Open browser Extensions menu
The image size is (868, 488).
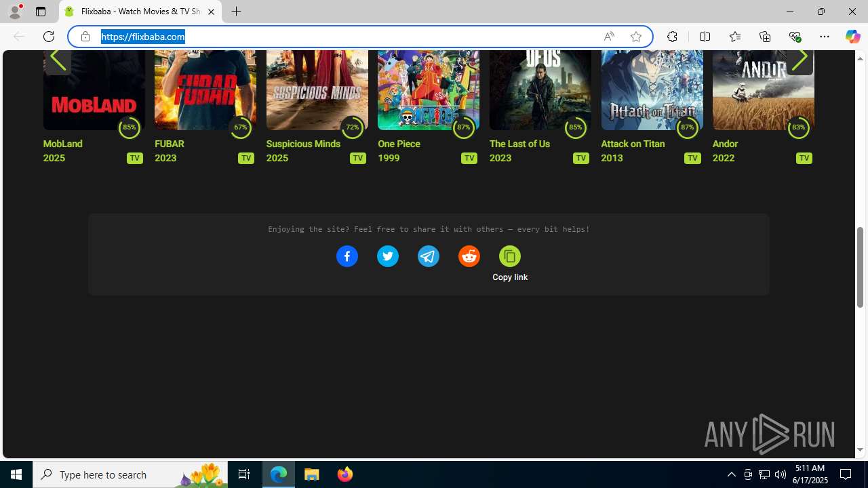[672, 37]
